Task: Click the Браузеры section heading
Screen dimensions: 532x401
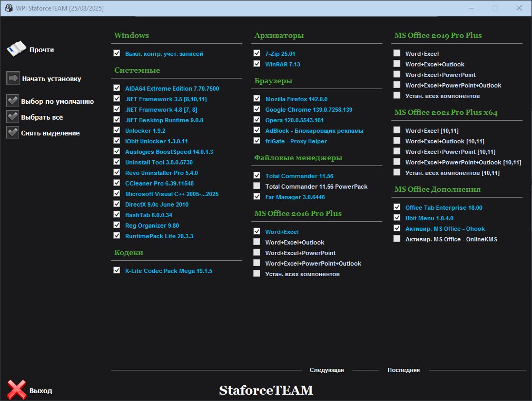Action: pyautogui.click(x=273, y=81)
